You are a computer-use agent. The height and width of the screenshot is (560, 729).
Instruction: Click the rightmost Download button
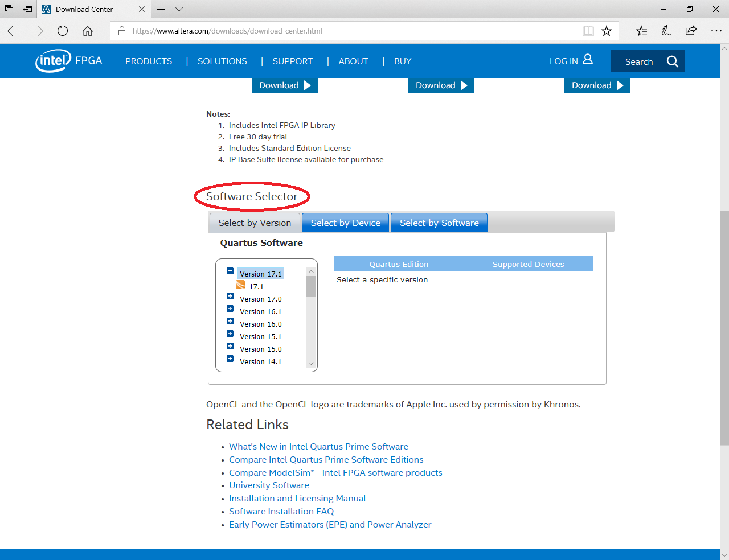(597, 85)
